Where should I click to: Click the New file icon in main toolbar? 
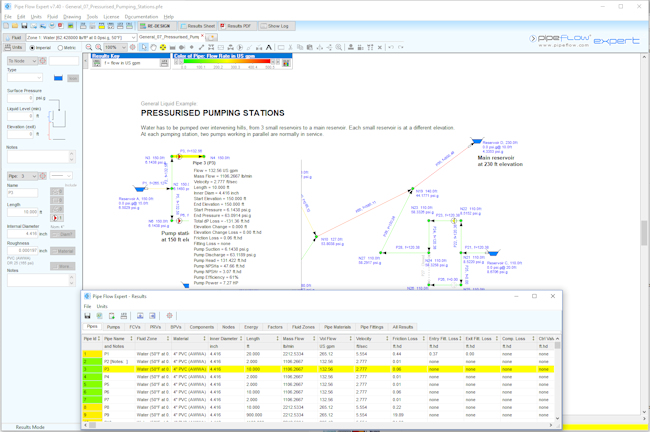click(x=6, y=26)
